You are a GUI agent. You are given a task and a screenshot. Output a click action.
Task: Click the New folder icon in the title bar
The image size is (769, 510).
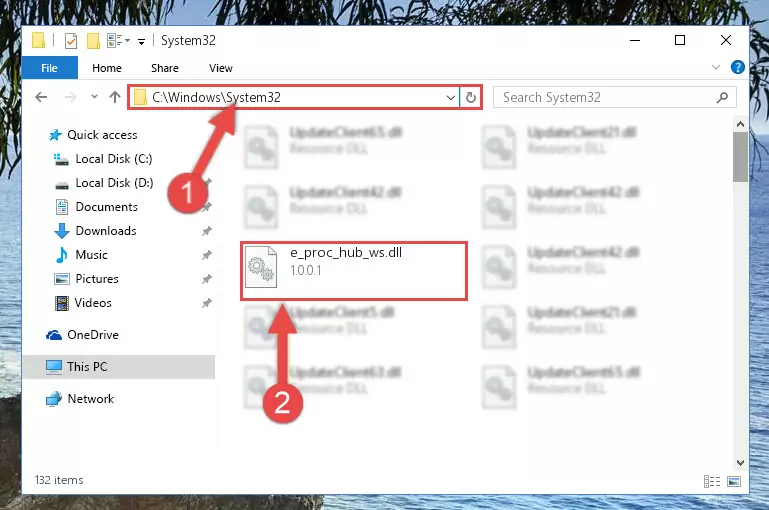pyautogui.click(x=93, y=41)
